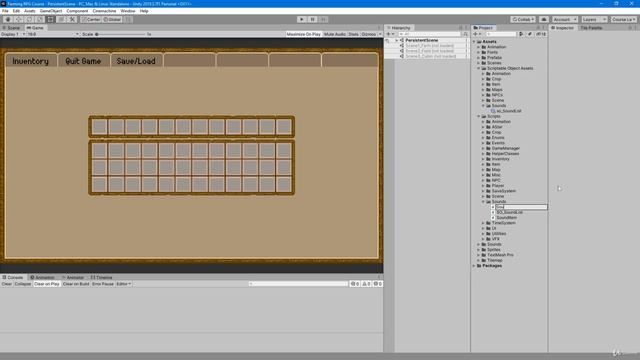Open the Window menu
The width and height of the screenshot is (640, 360).
tap(128, 11)
